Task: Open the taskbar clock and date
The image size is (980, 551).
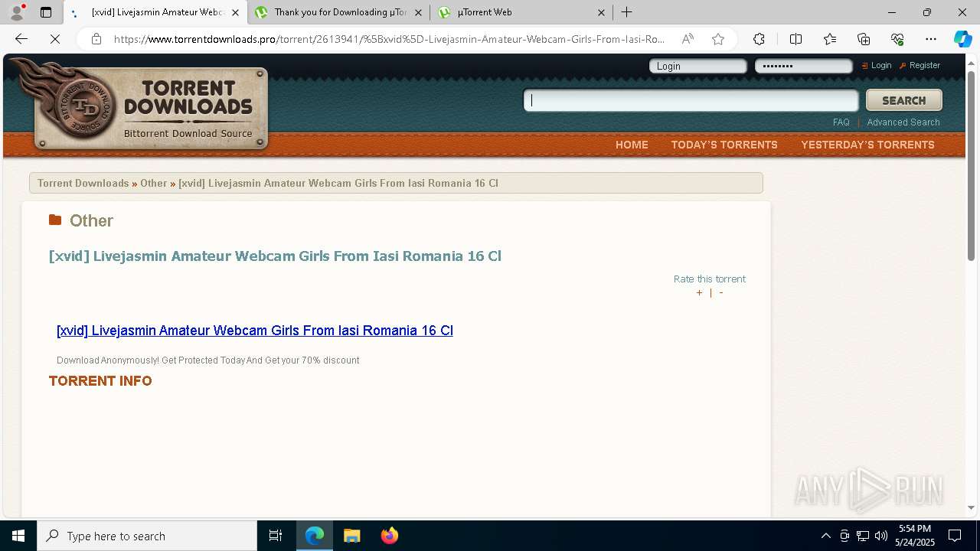Action: [x=915, y=536]
